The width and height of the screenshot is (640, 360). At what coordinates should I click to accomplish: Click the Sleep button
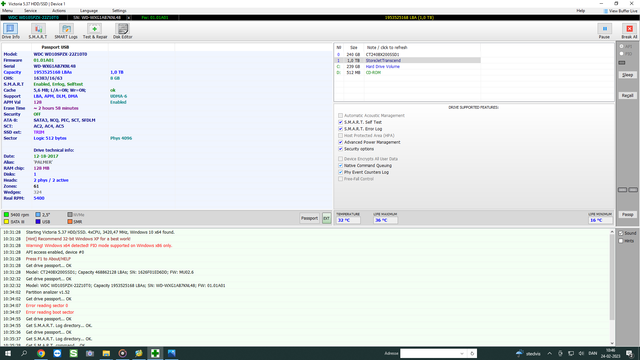click(x=627, y=75)
